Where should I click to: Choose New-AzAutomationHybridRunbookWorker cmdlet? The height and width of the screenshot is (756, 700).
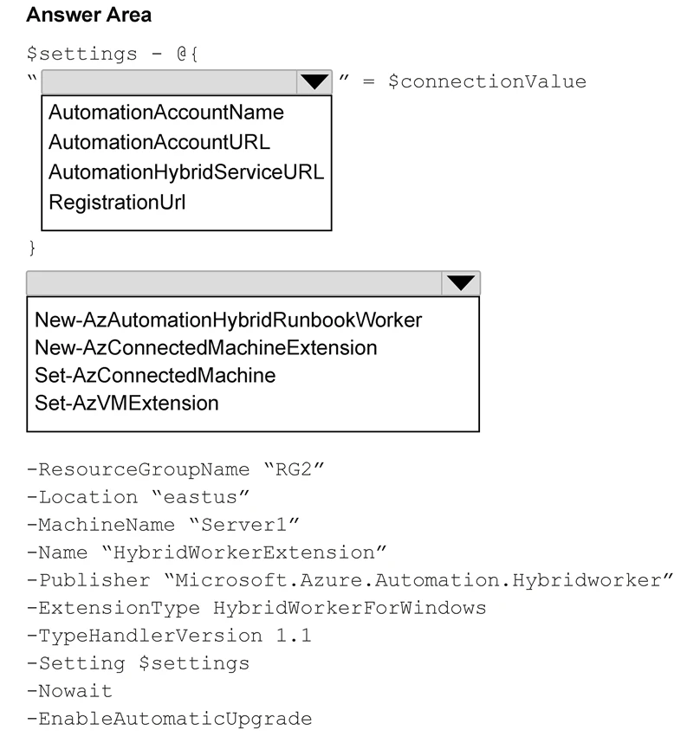coord(228,320)
